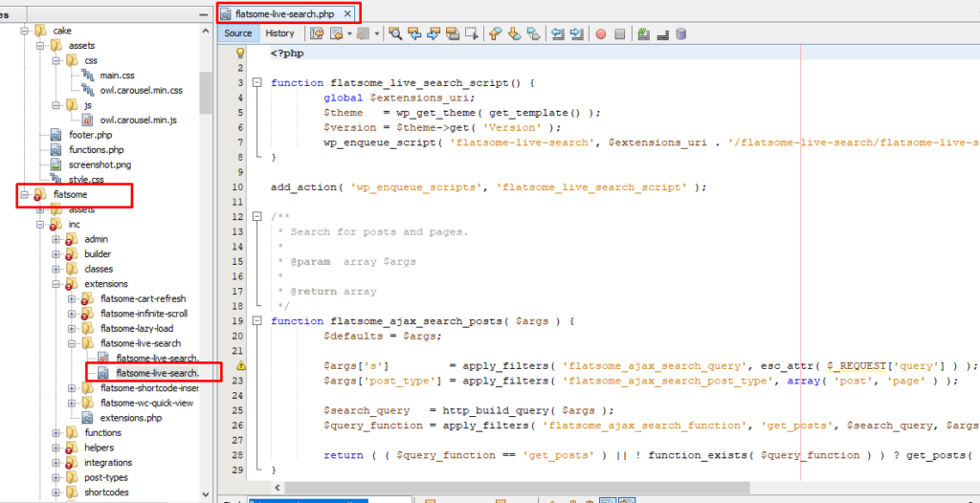Viewport: 980px width, 503px height.
Task: Collapse the flatsome-live-search folder
Action: [71, 343]
